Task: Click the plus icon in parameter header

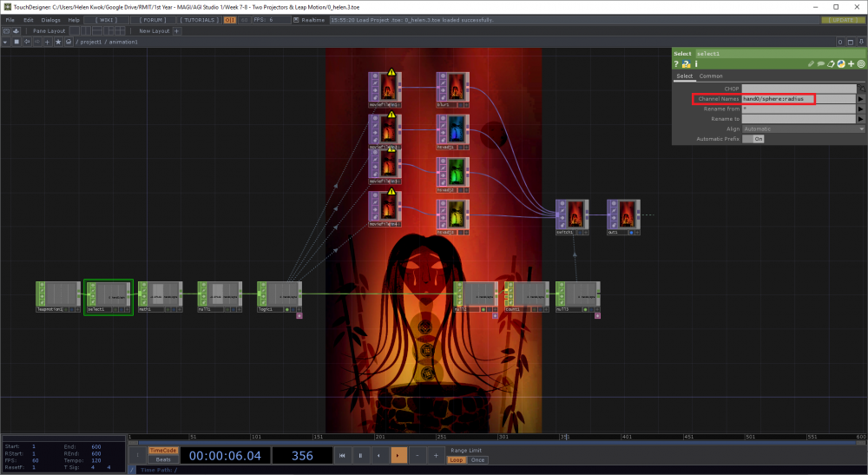Action: pos(851,64)
